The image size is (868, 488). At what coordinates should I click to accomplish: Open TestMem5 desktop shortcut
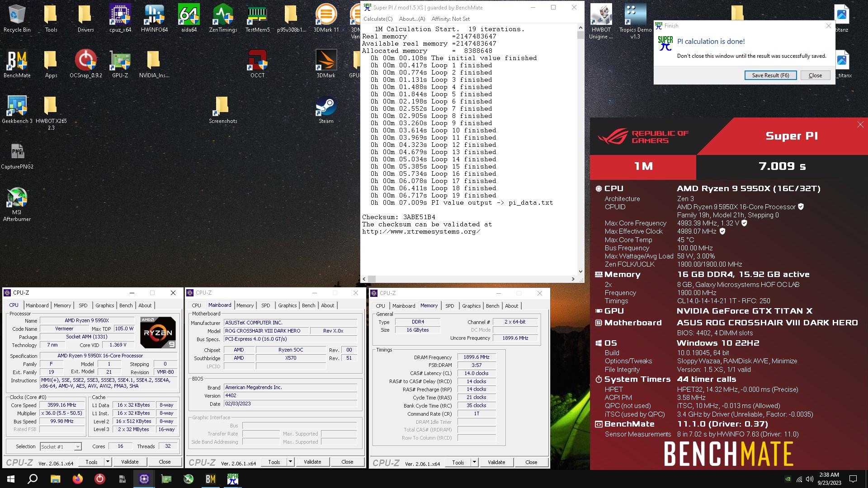pos(257,19)
